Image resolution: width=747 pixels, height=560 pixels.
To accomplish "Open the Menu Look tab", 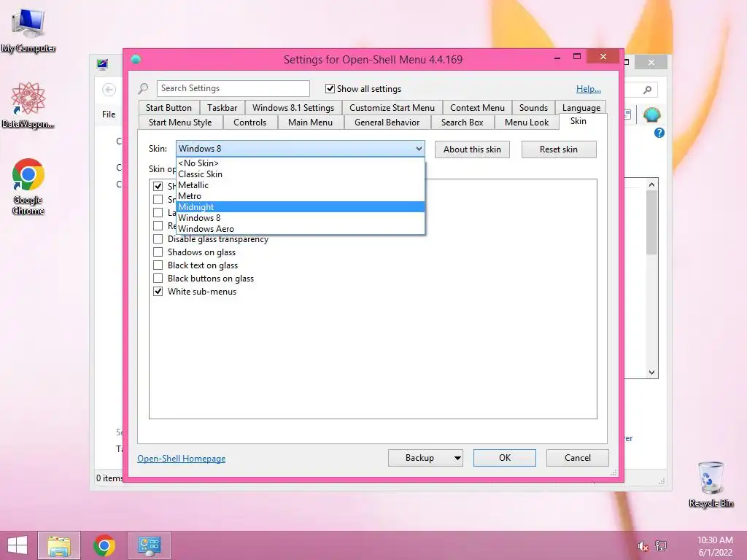I will click(x=527, y=122).
